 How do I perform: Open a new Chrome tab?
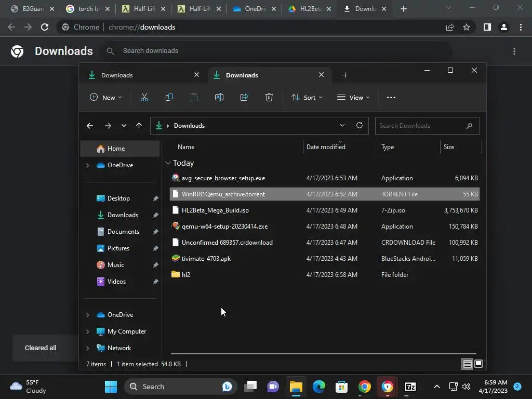pyautogui.click(x=403, y=9)
